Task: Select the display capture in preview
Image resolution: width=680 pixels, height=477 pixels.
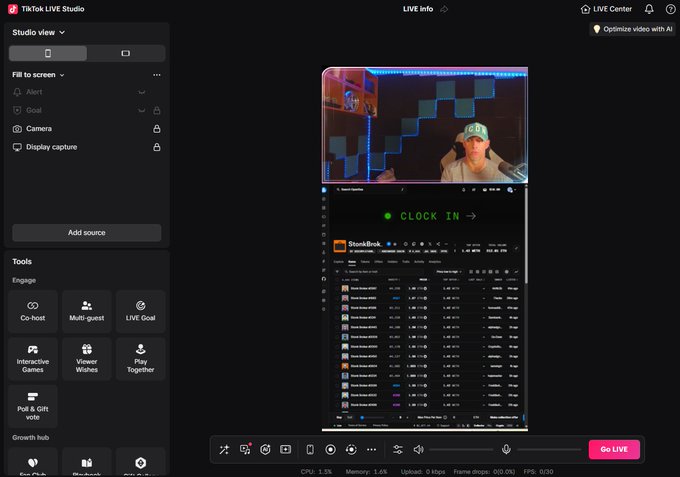Action: tap(425, 307)
